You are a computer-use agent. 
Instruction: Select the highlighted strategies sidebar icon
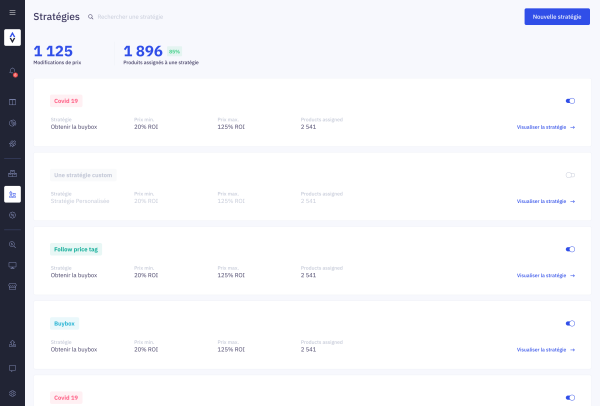point(12,194)
